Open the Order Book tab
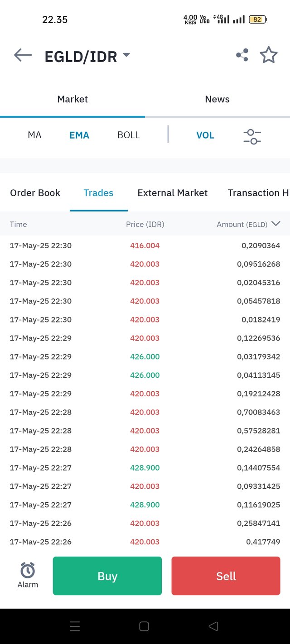Image resolution: width=290 pixels, height=644 pixels. (x=35, y=193)
